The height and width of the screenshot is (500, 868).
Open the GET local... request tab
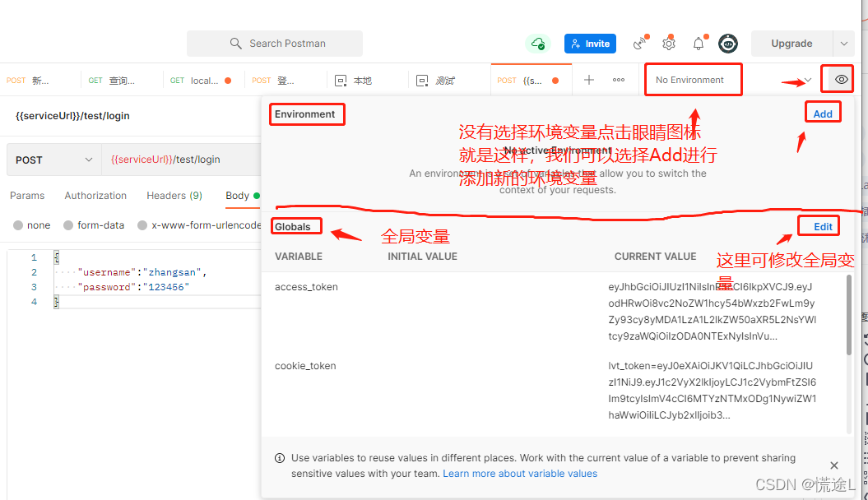204,81
